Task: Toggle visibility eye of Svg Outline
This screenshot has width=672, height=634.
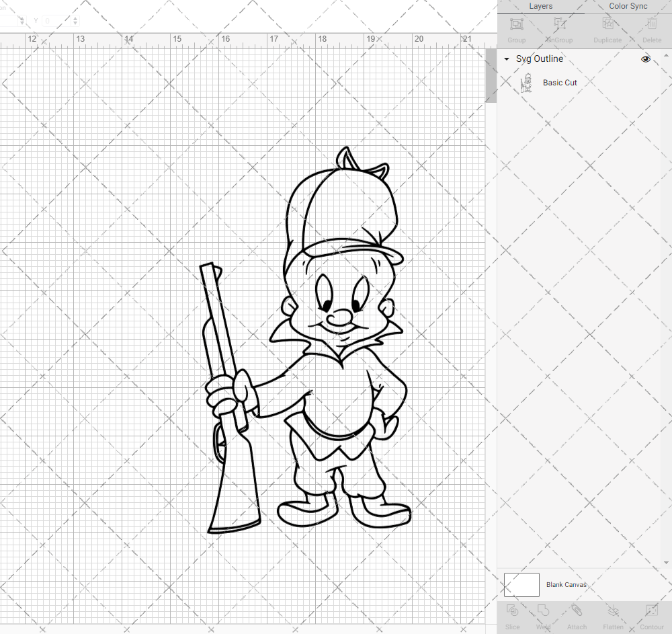Action: 645,59
